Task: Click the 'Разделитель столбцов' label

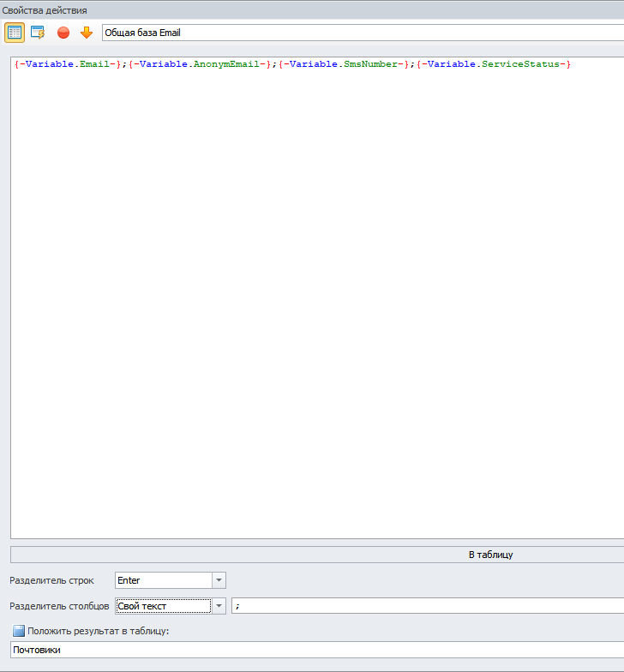Action: [59, 607]
